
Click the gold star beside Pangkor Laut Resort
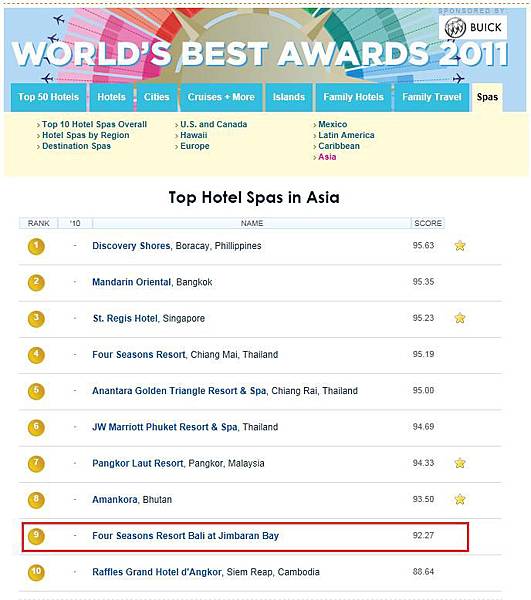pyautogui.click(x=460, y=463)
